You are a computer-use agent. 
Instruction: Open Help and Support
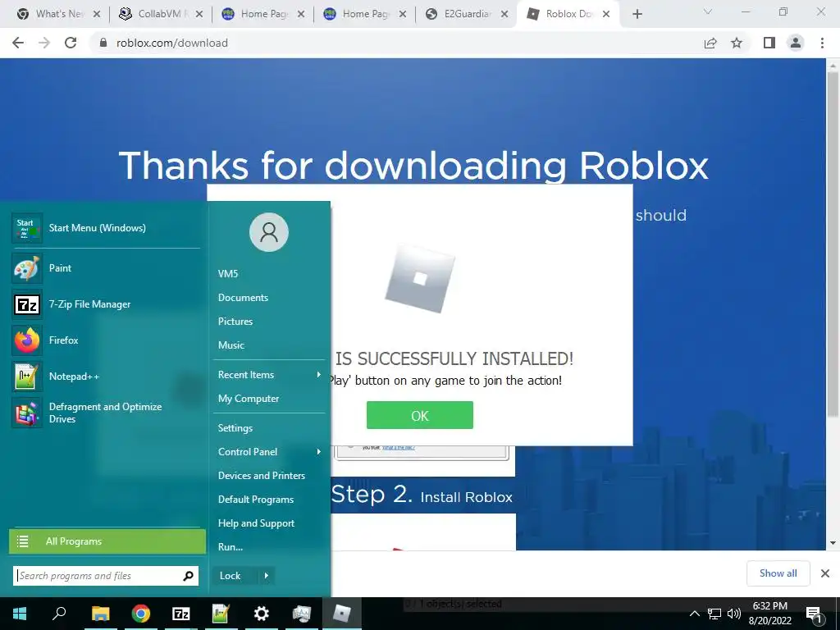(x=256, y=523)
